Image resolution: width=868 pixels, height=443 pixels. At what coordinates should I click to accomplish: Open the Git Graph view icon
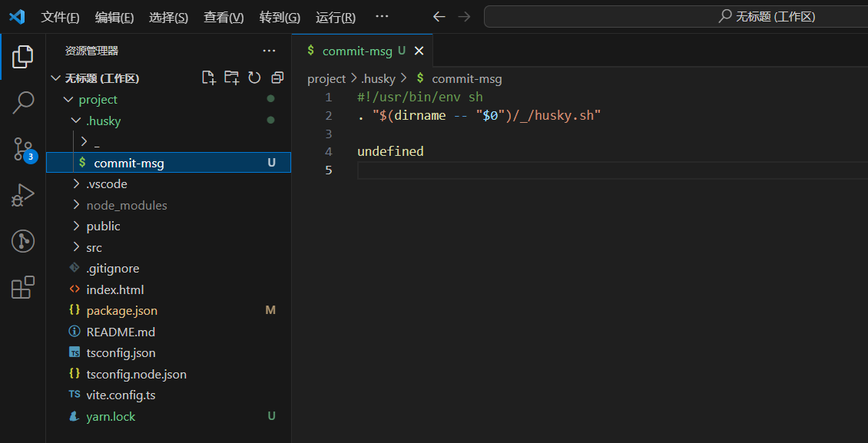(x=23, y=241)
